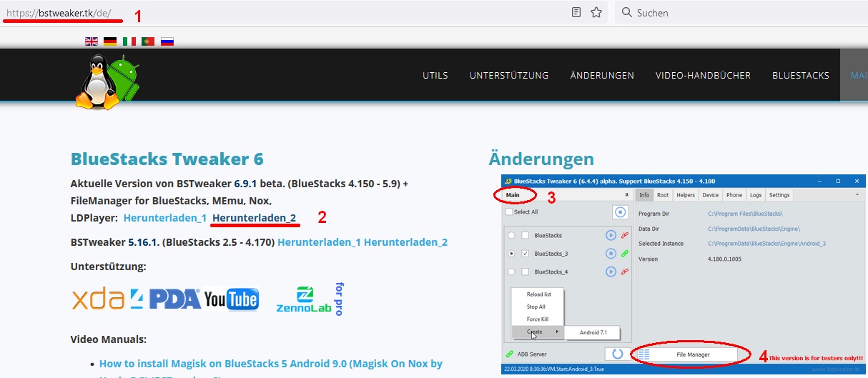
Task: Tick the BlueStacks checkbox
Action: (526, 235)
